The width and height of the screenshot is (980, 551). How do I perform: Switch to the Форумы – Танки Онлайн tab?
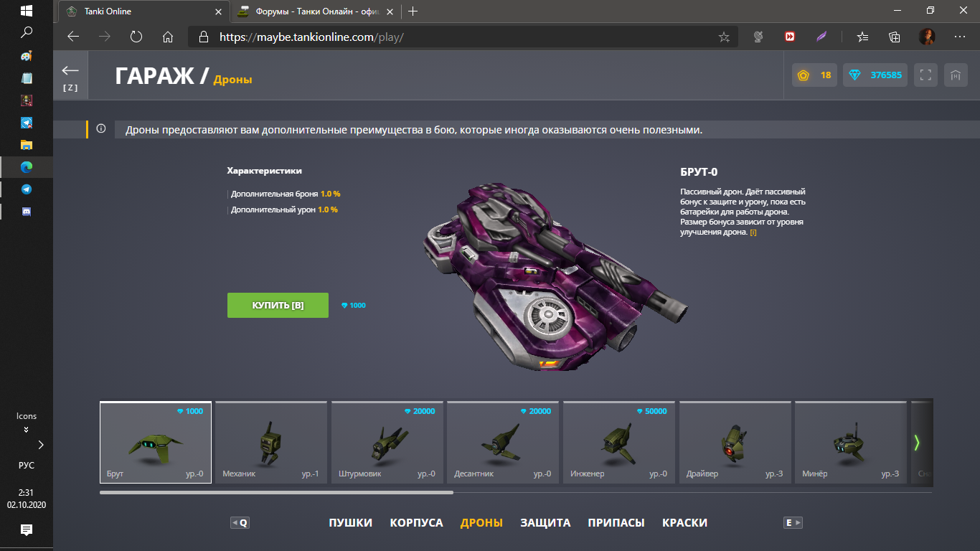coord(316,11)
